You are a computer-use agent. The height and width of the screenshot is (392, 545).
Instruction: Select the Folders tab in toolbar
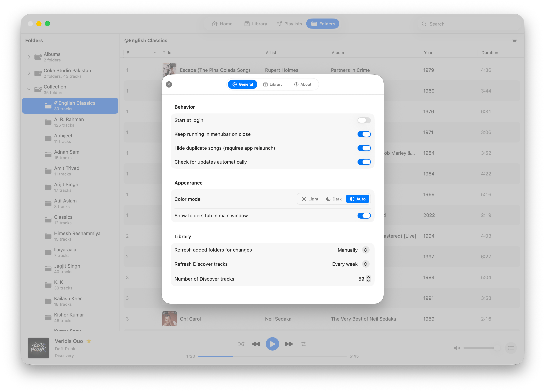pyautogui.click(x=323, y=24)
